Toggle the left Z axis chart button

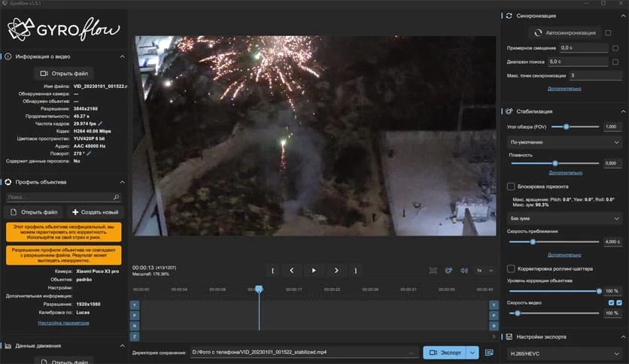[135, 336]
